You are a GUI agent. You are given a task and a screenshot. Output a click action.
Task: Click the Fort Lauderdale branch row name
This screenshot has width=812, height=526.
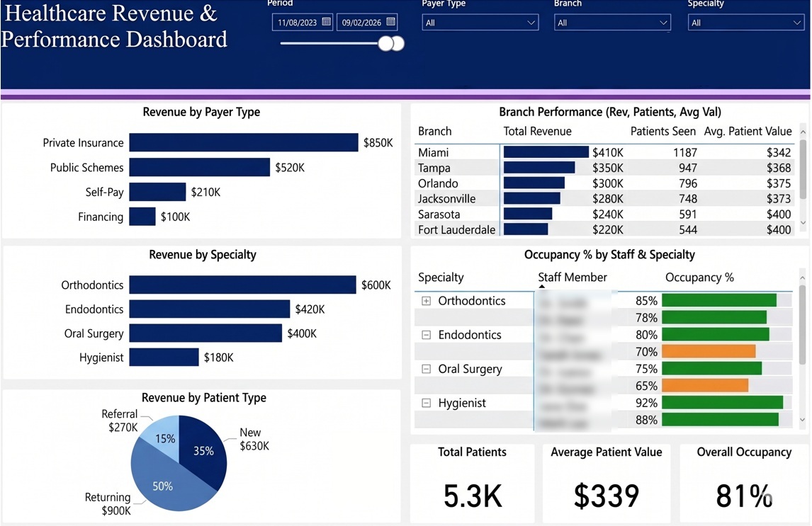[457, 229]
